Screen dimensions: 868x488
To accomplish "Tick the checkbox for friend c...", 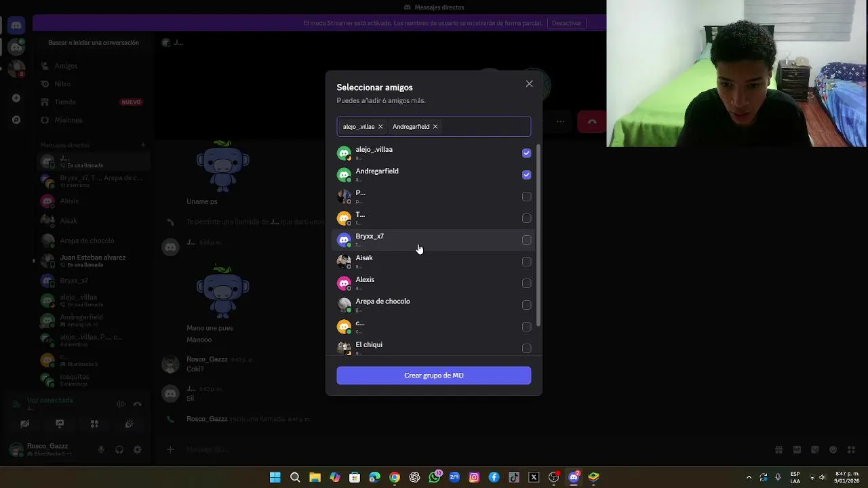I will pyautogui.click(x=526, y=327).
